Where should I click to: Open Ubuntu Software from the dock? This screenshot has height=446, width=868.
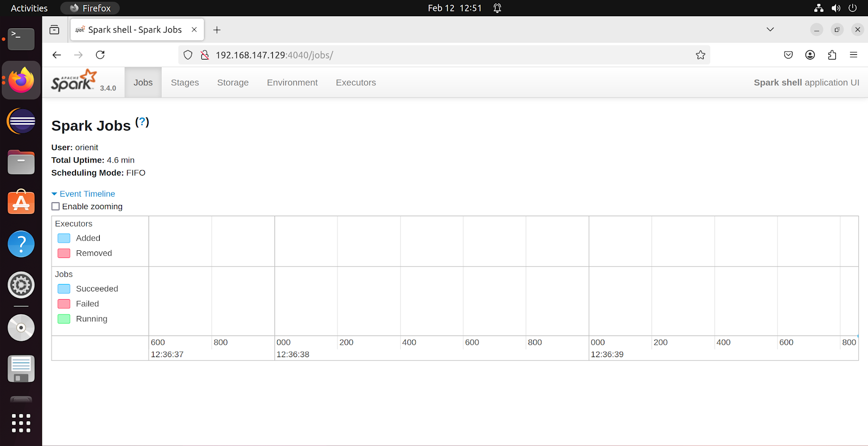pyautogui.click(x=21, y=202)
